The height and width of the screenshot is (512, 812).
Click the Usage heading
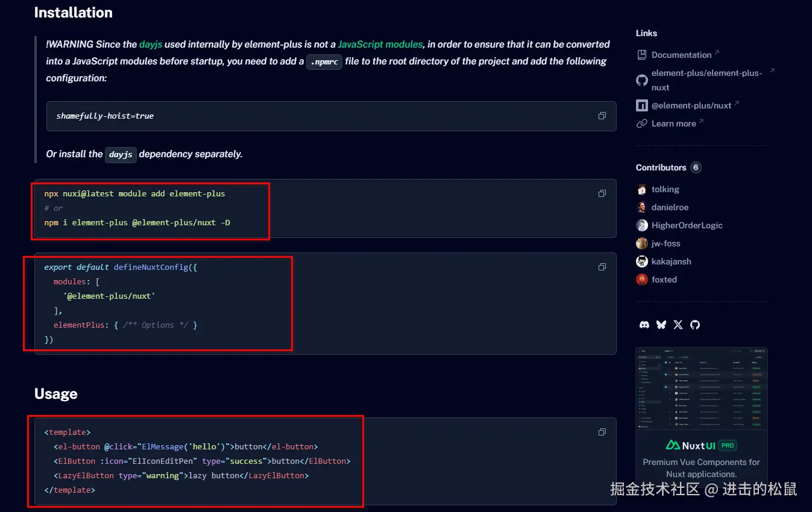click(x=56, y=394)
